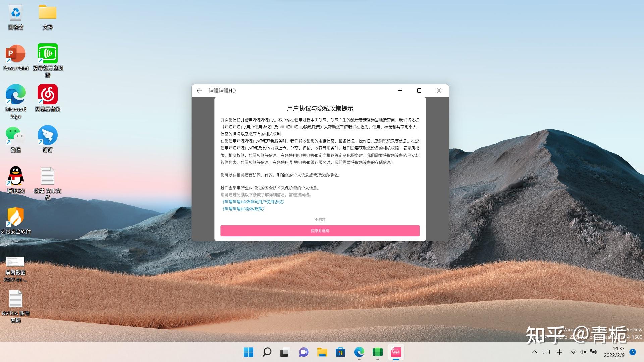
Task: Open Microsoft Edge from the taskbar
Action: (x=359, y=352)
